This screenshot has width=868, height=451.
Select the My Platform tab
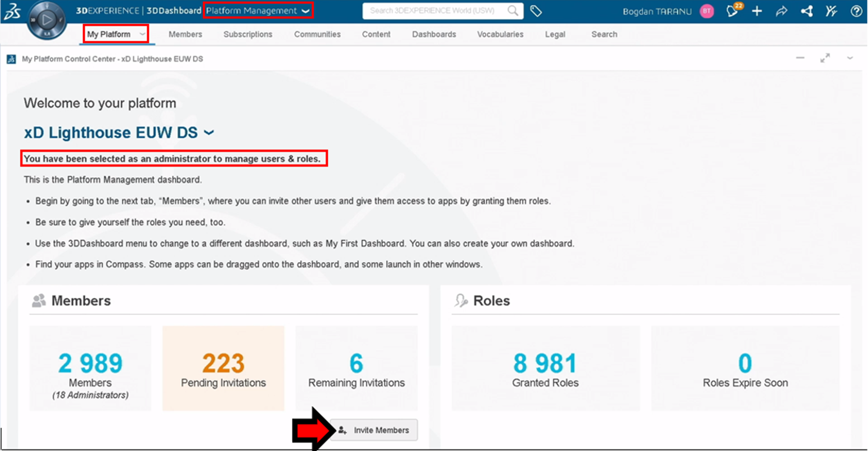click(109, 34)
